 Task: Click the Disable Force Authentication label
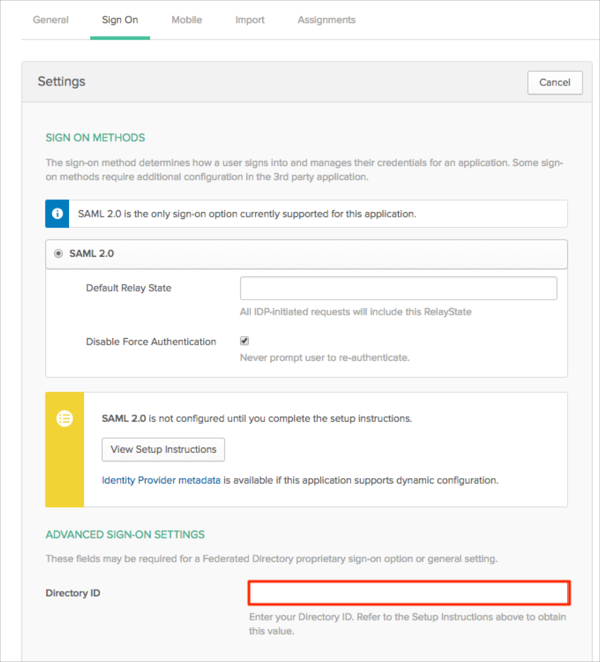click(x=151, y=342)
